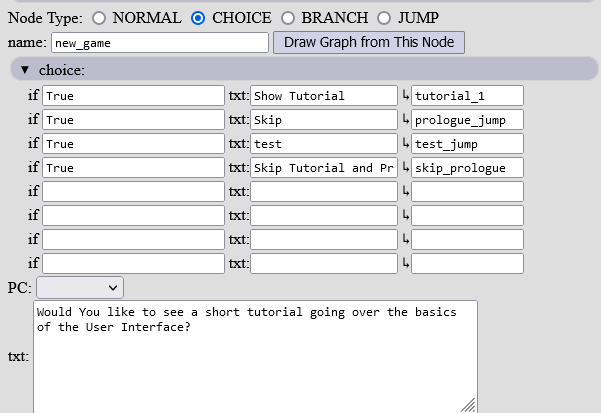The image size is (601, 413).
Task: Select the BRANCH node type radio button
Action: point(288,18)
